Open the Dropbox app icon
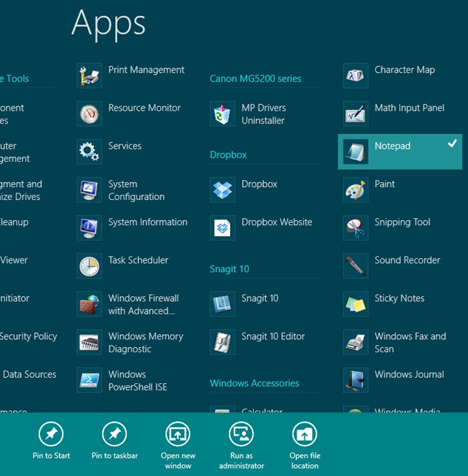This screenshot has height=476, width=468. [223, 190]
